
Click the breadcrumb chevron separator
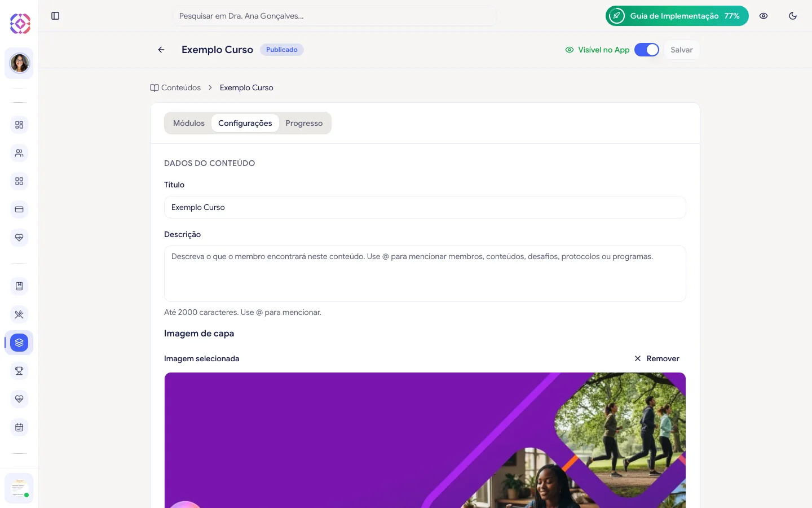pos(210,87)
